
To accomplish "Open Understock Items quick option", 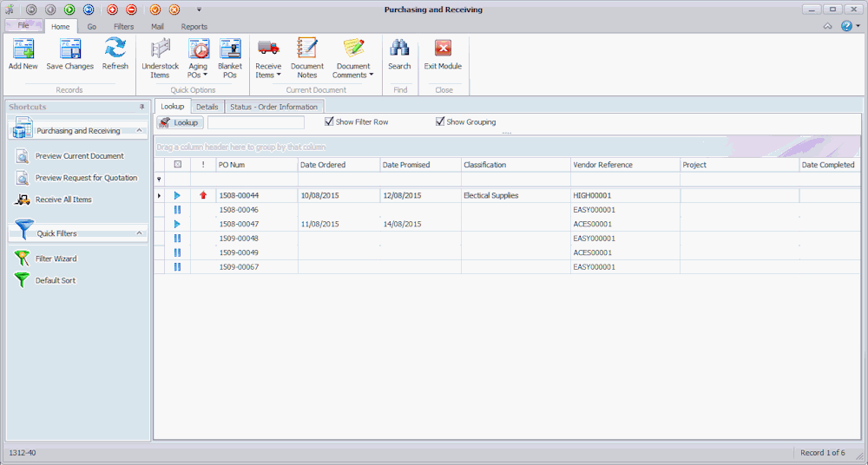I will pos(160,56).
